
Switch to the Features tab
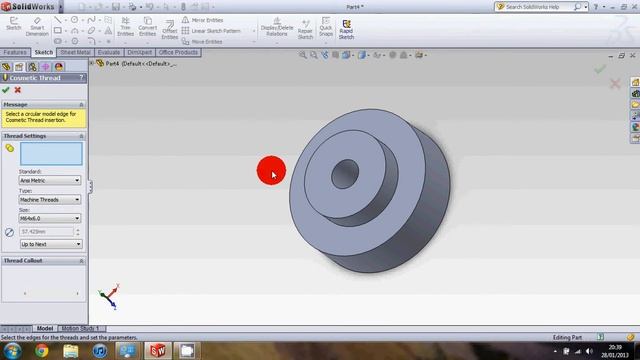click(x=15, y=52)
